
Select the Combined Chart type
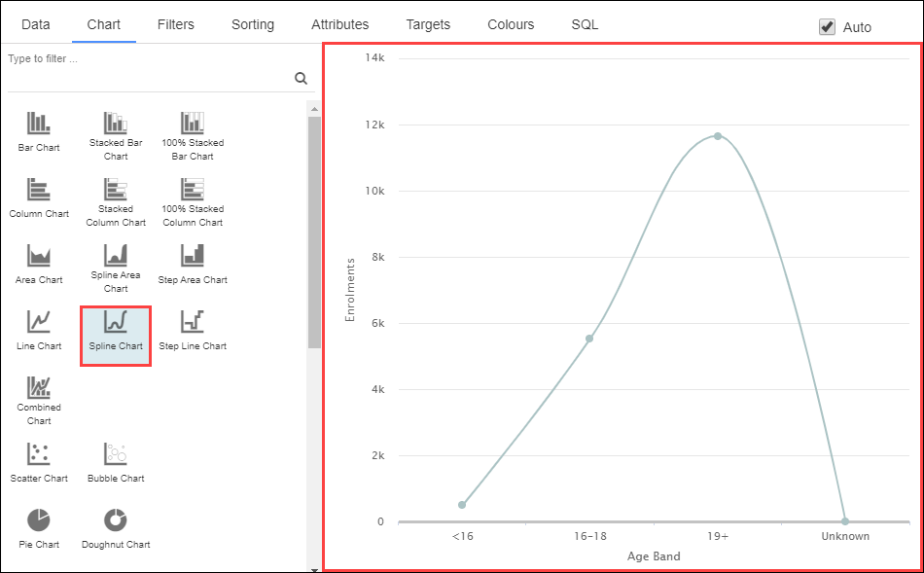38,394
